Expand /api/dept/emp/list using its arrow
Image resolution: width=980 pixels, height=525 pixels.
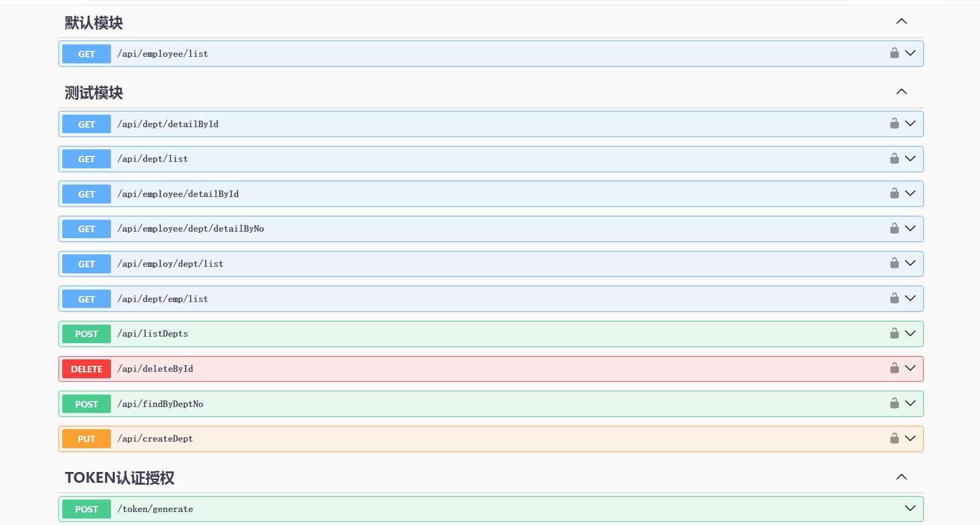click(910, 298)
